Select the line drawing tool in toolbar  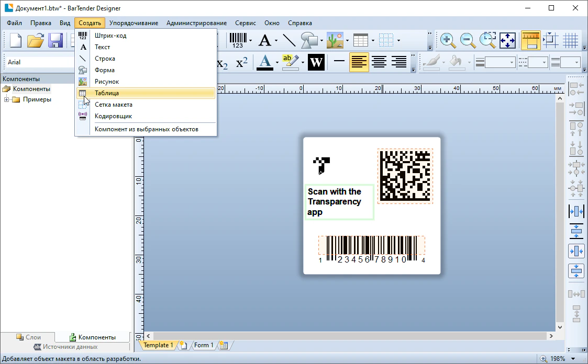coord(289,40)
